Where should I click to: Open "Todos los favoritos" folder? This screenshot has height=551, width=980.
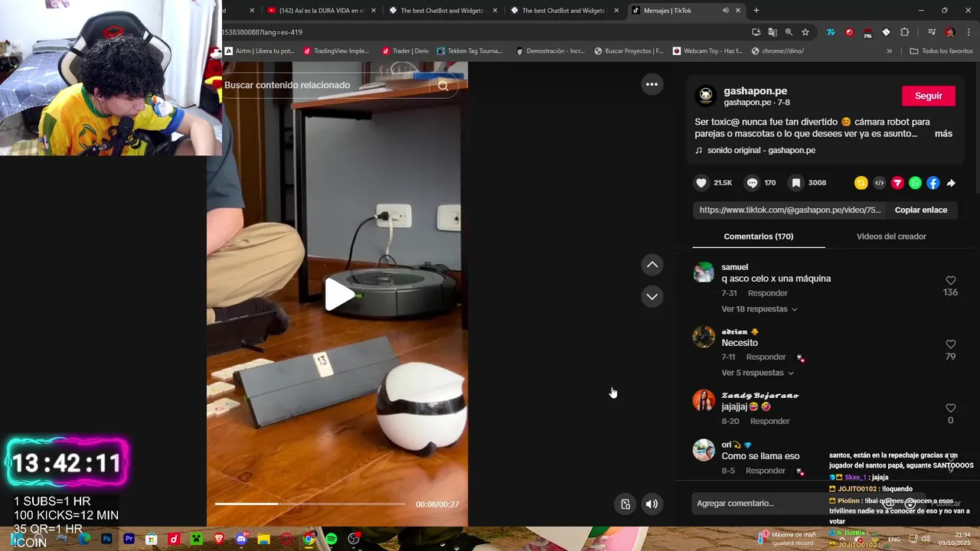pos(941,51)
